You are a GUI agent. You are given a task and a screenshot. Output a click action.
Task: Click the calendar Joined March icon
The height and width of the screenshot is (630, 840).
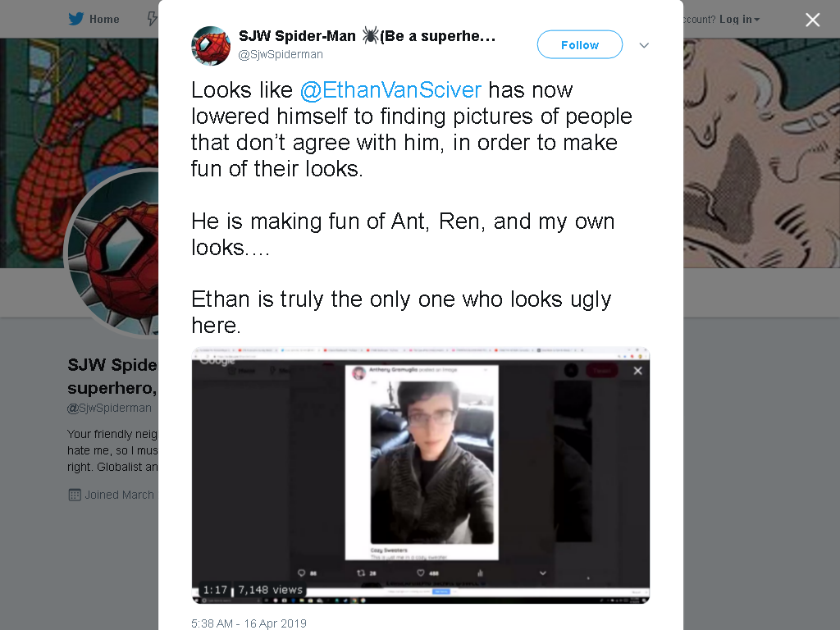click(75, 495)
